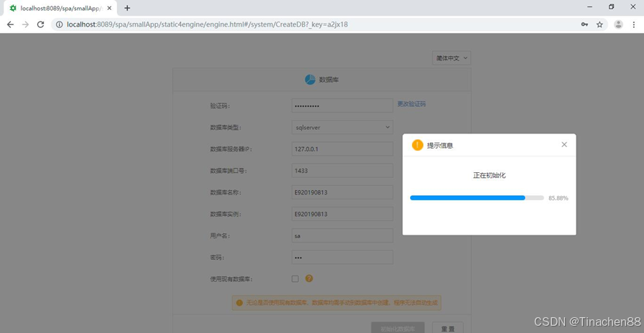Select the localhost:8089 browser tab
This screenshot has height=333, width=644.
point(59,8)
